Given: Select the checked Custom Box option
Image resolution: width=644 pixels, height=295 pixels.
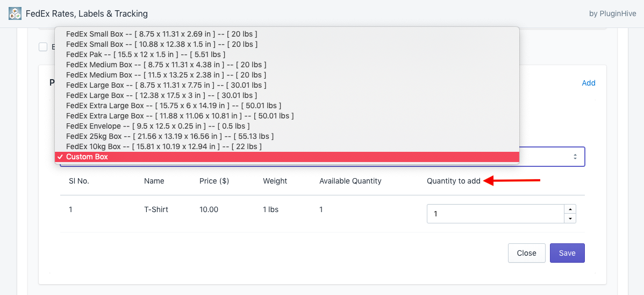Looking at the screenshot, I should click(x=287, y=157).
